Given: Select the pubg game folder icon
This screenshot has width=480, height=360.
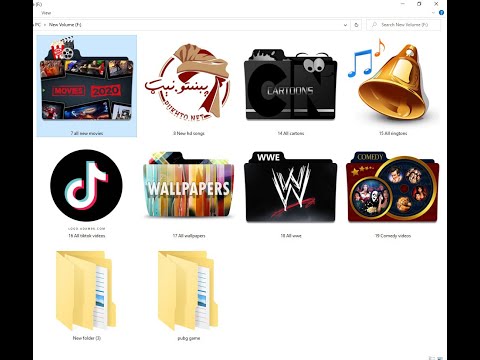Looking at the screenshot, I should point(188,291).
